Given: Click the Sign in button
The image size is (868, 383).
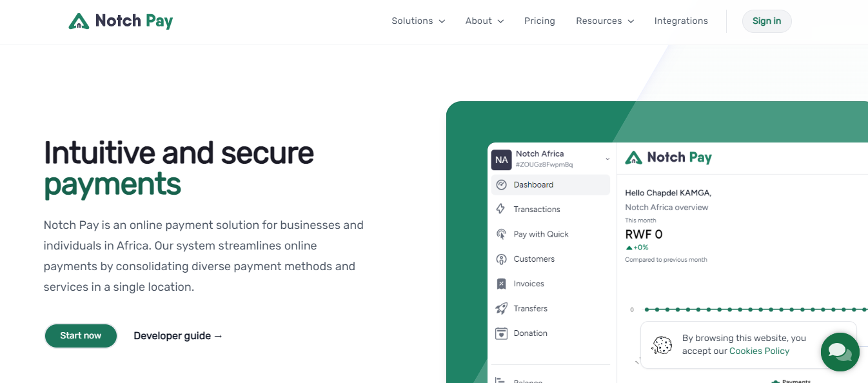Looking at the screenshot, I should pos(767,21).
